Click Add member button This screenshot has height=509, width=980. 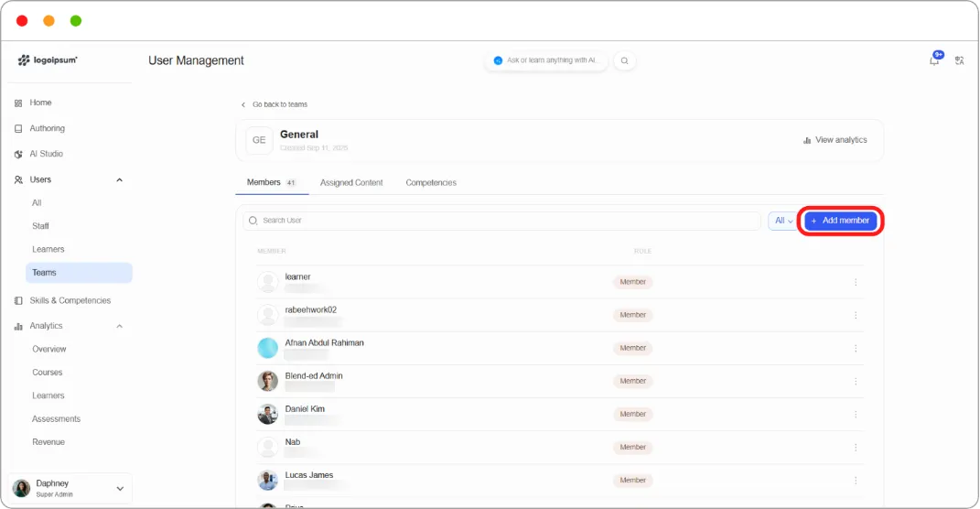pos(841,221)
